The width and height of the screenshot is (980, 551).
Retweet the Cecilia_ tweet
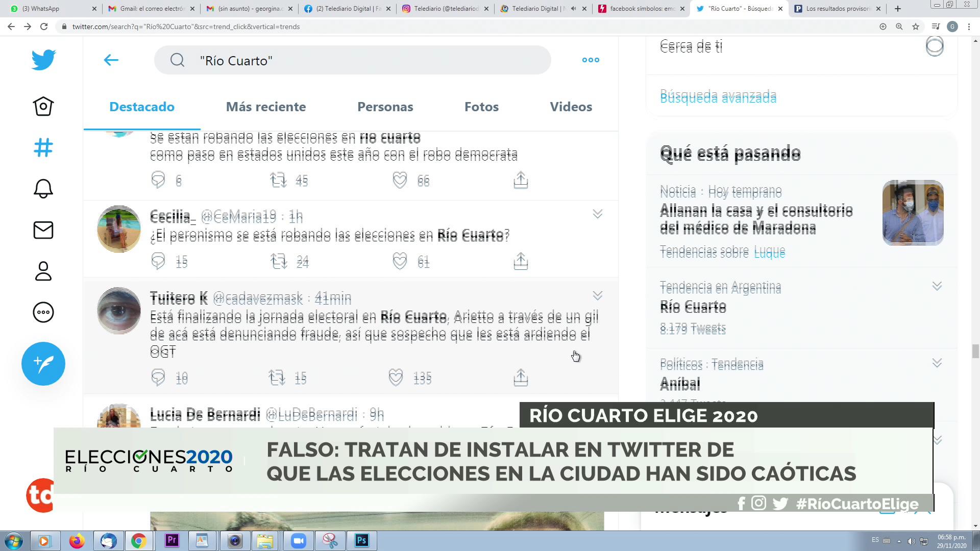(279, 262)
